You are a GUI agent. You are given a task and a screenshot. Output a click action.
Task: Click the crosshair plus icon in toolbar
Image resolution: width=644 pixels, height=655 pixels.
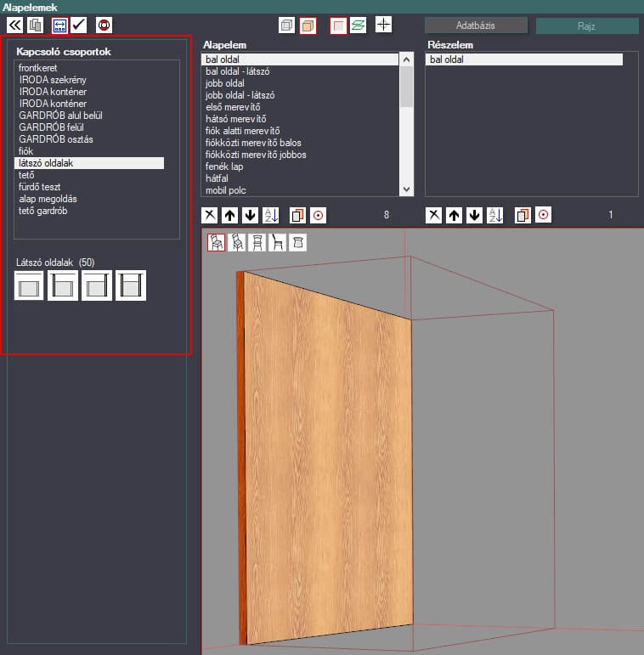point(384,25)
